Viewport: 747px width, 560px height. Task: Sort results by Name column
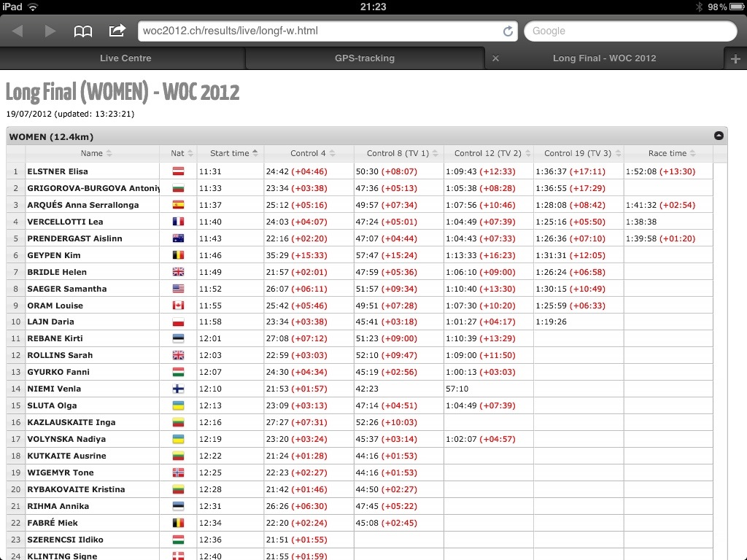pos(92,154)
